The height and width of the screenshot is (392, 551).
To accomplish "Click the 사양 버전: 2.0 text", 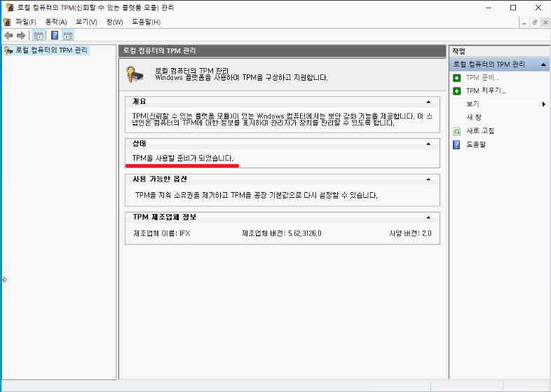I will click(x=410, y=233).
